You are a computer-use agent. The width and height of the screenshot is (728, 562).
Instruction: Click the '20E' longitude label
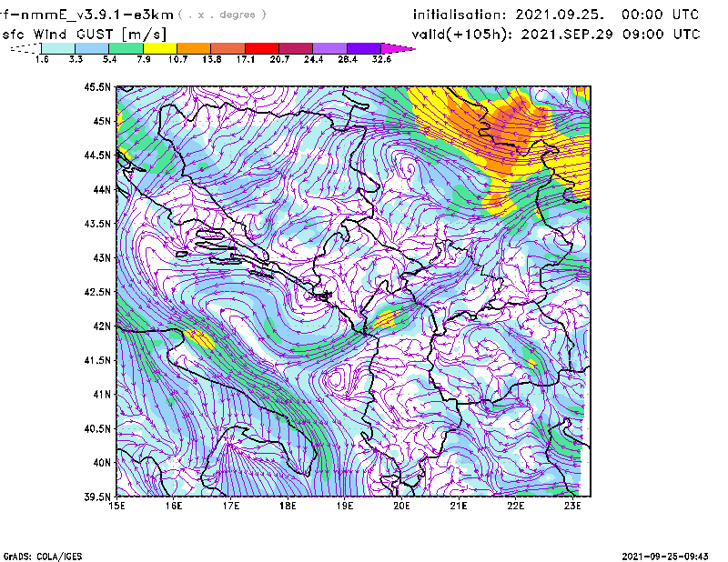click(x=401, y=506)
